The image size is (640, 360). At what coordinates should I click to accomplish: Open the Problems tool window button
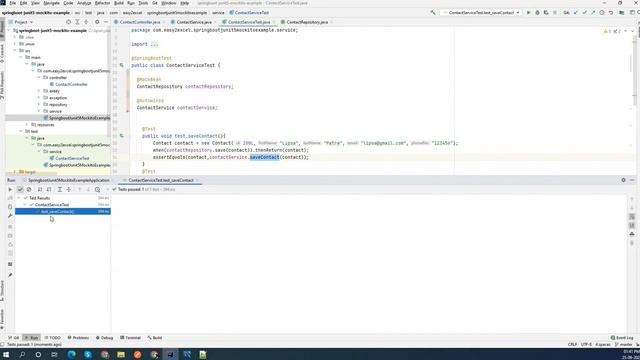point(78,338)
